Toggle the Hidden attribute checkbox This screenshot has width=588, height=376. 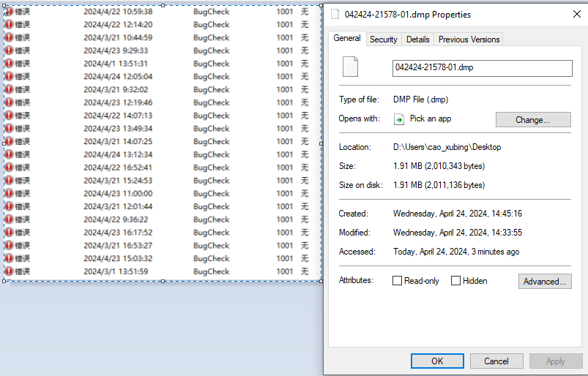point(455,280)
